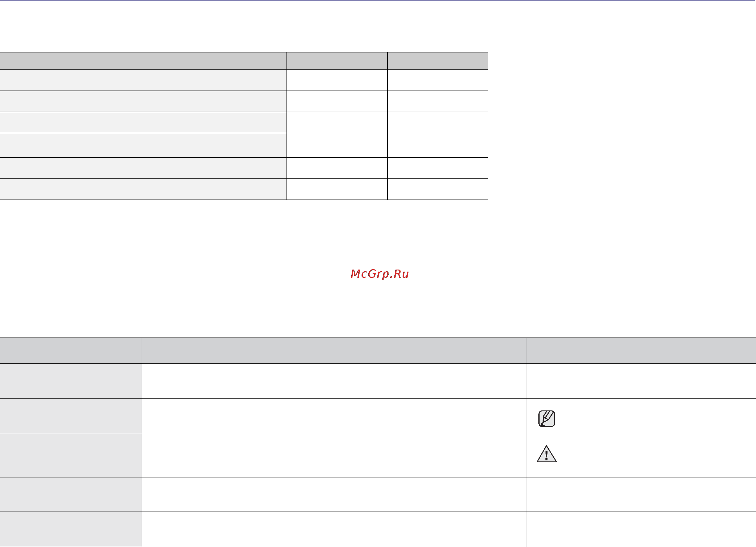Image resolution: width=756 pixels, height=547 pixels.
Task: Click empty cell directly above the note icon's cell
Action: coord(641,381)
